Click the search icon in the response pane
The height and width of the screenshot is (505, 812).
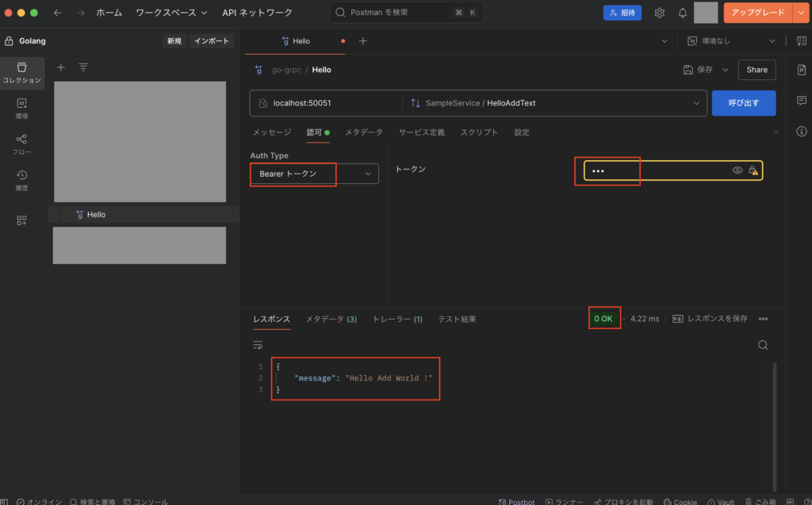tap(763, 345)
